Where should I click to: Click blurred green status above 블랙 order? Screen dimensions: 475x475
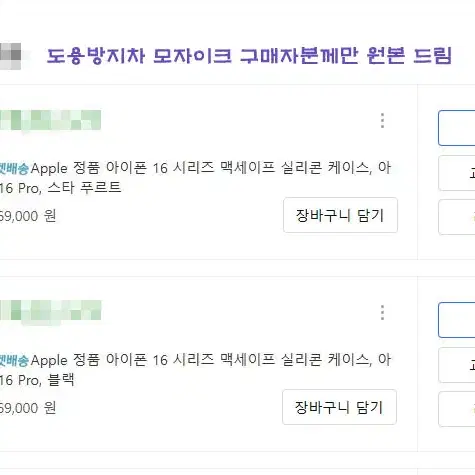tap(50, 311)
